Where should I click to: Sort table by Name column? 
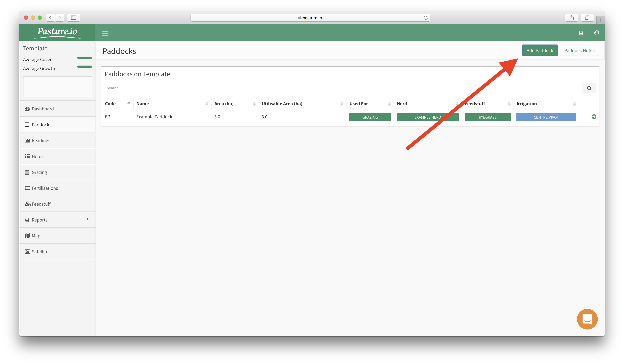coord(172,104)
